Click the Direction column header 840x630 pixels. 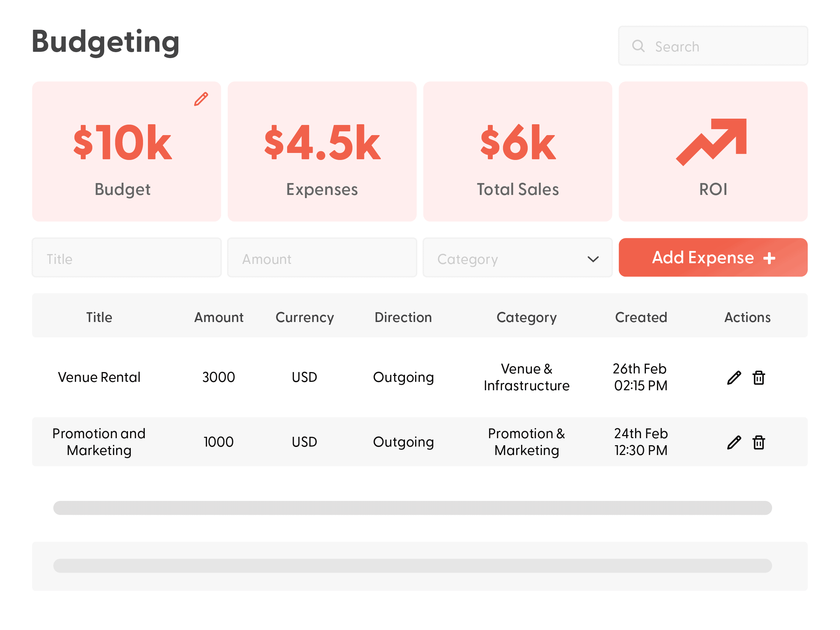[403, 317]
